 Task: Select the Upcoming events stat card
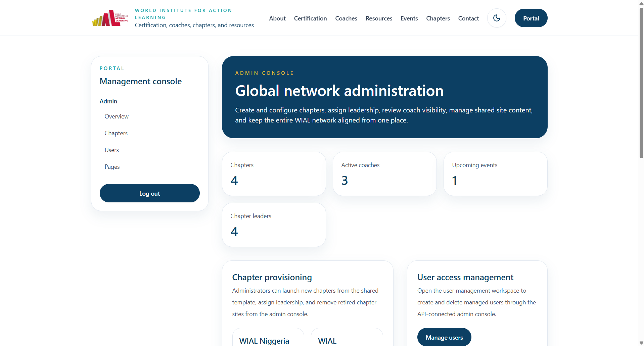496,174
